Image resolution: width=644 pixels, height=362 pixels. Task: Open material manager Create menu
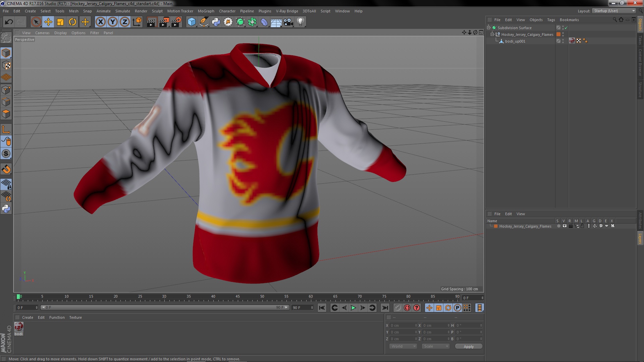tap(28, 317)
